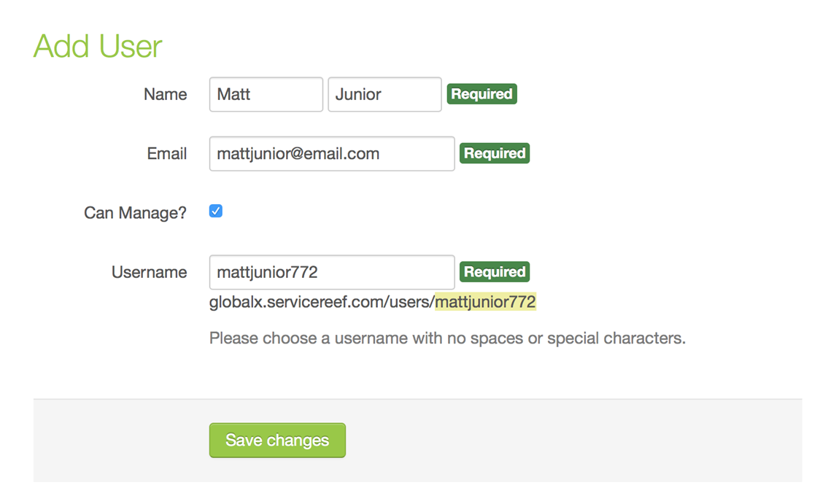Click the Can Manage? label text
The width and height of the screenshot is (828, 504).
[135, 213]
